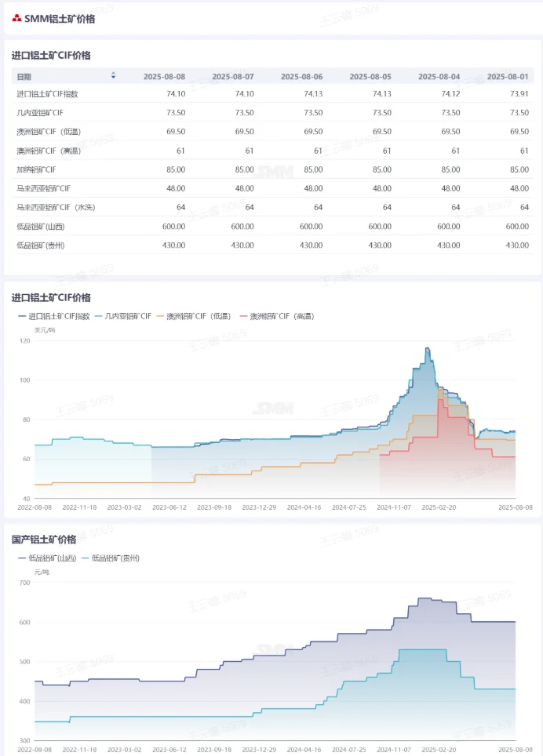Click the 马来西亚铝矿CIF（水洗）row label

(56, 207)
